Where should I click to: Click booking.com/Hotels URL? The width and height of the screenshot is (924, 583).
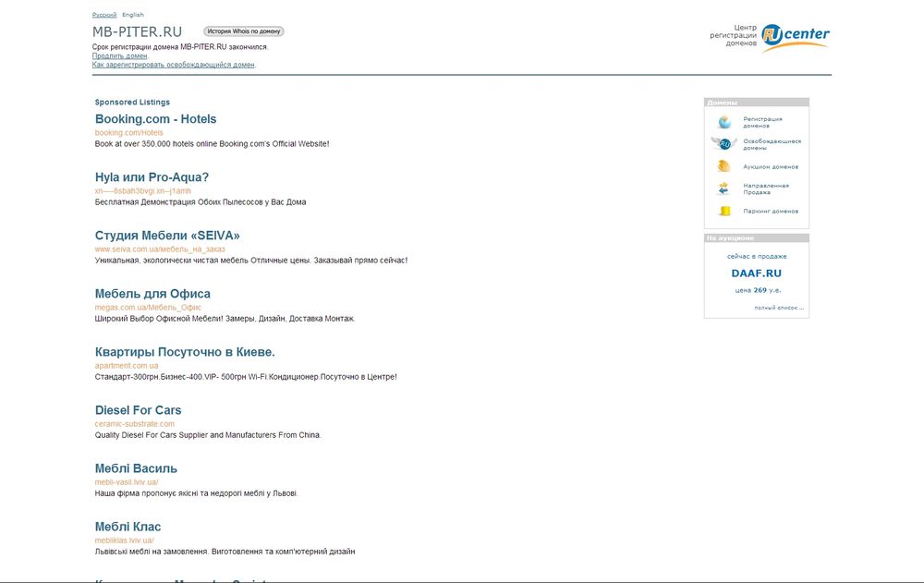[x=129, y=133]
